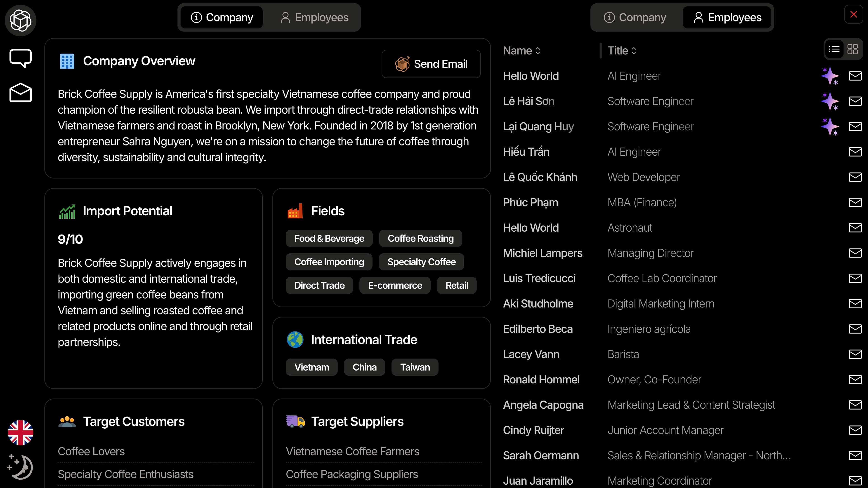Click the Direct Trade field tag
The image size is (868, 488).
point(319,286)
